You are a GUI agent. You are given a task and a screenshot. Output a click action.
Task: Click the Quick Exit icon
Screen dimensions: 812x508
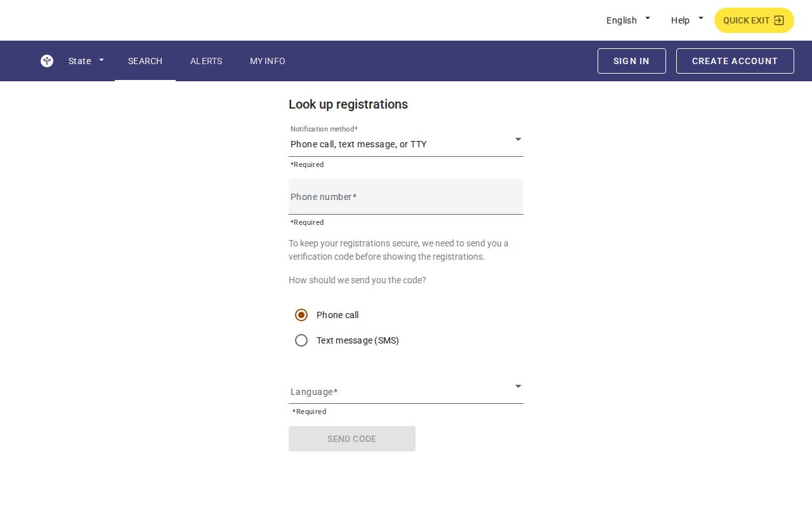pos(779,20)
